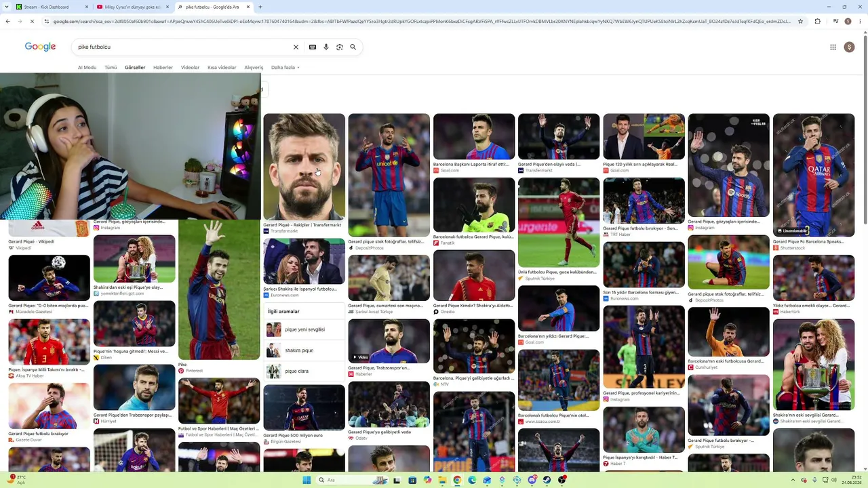Show hidden system tray icons

pos(793,480)
